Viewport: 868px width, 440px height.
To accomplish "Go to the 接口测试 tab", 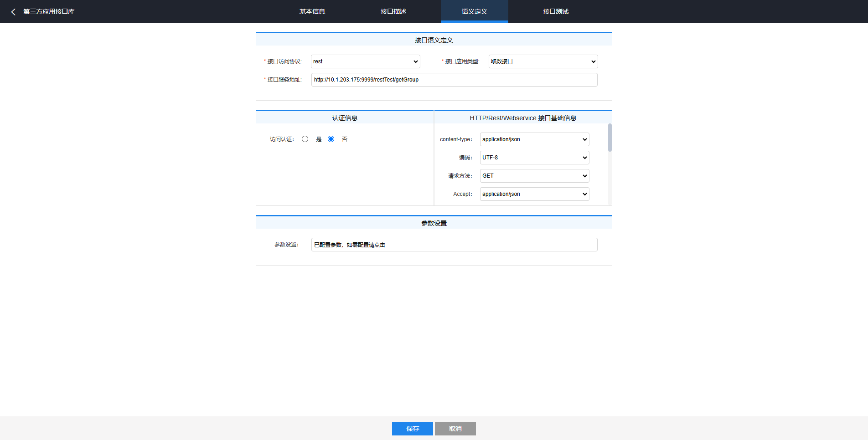I will pyautogui.click(x=555, y=11).
